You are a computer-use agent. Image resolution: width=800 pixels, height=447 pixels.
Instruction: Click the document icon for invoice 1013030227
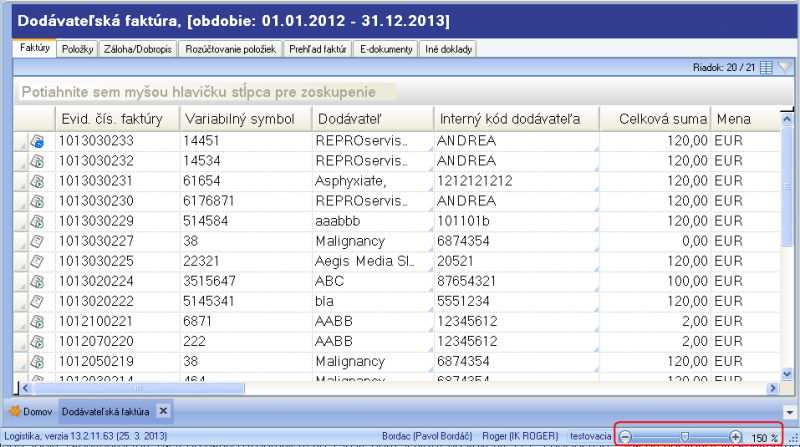[37, 241]
